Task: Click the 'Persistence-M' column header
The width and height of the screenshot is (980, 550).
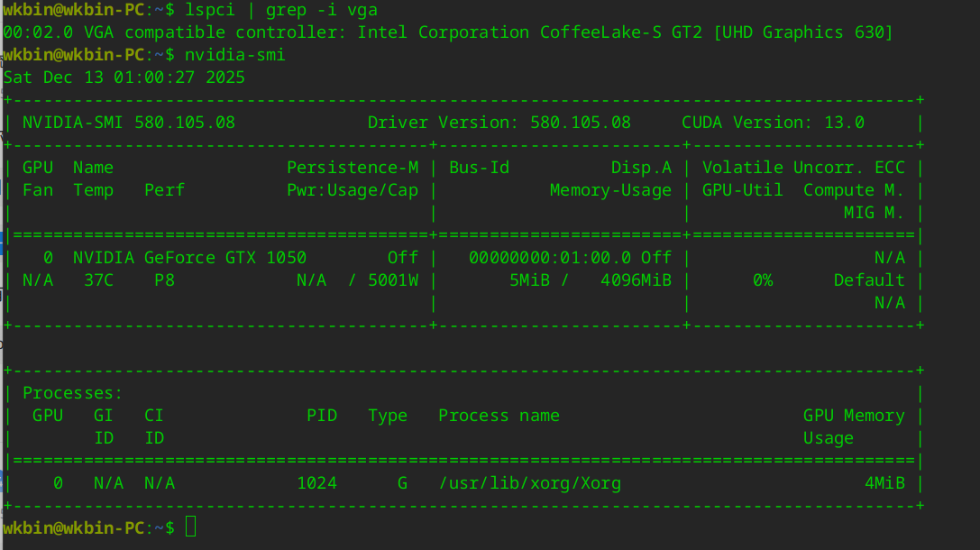Action: point(353,168)
